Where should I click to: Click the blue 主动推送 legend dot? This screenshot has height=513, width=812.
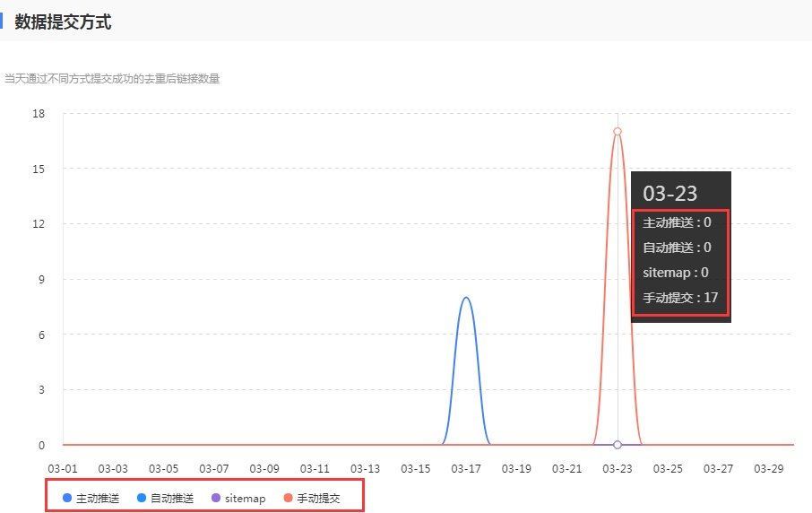click(67, 498)
